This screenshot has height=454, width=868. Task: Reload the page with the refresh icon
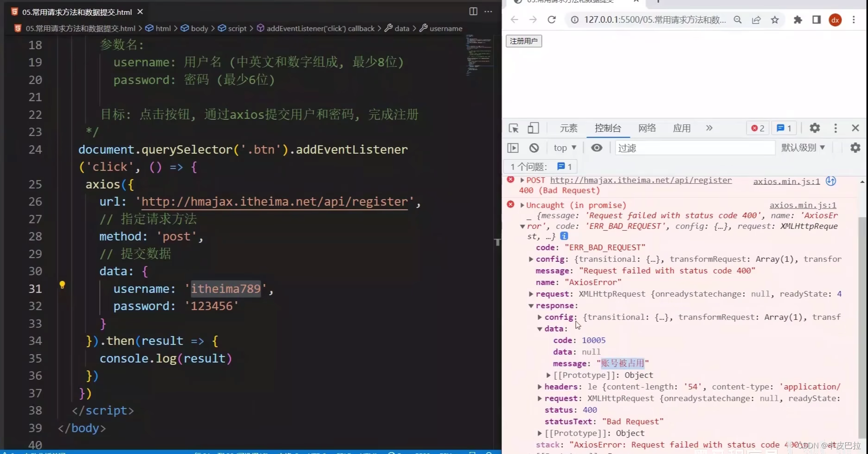point(552,19)
